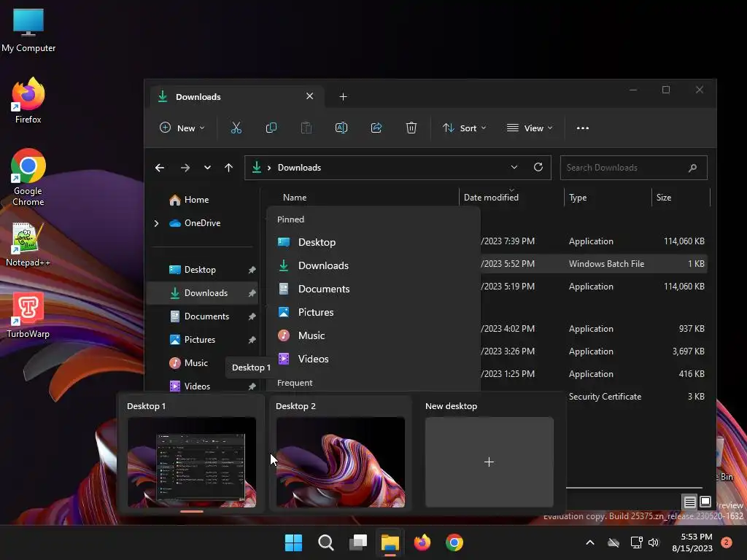Switch to large thumbnails view icon

point(705,502)
